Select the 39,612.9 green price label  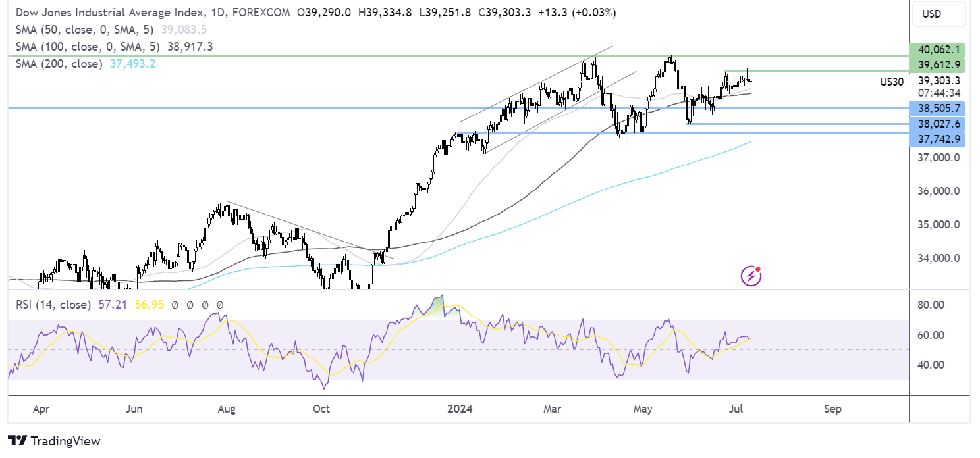(x=937, y=64)
